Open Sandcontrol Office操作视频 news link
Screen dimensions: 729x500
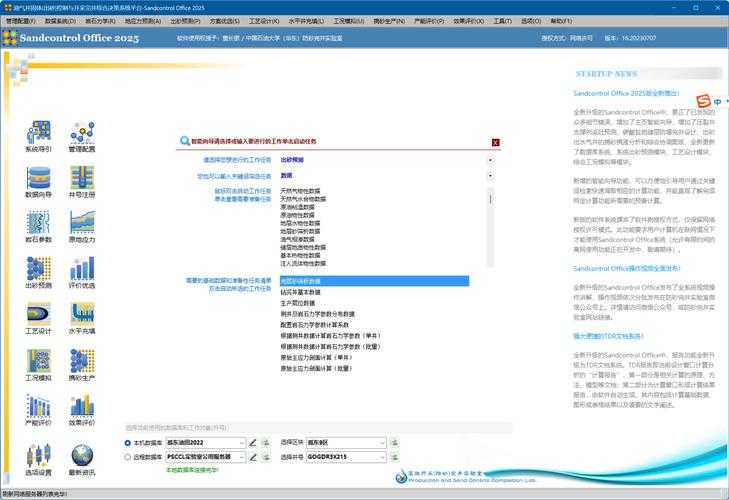coord(626,268)
